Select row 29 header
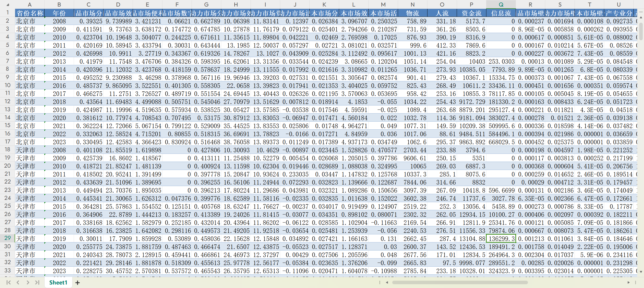 point(8,238)
